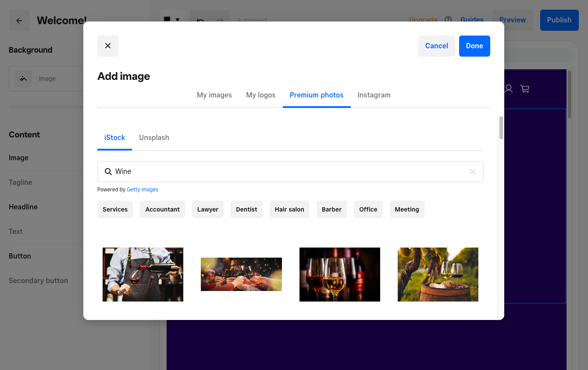Click the Upgrade link in the top bar

pyautogui.click(x=423, y=20)
